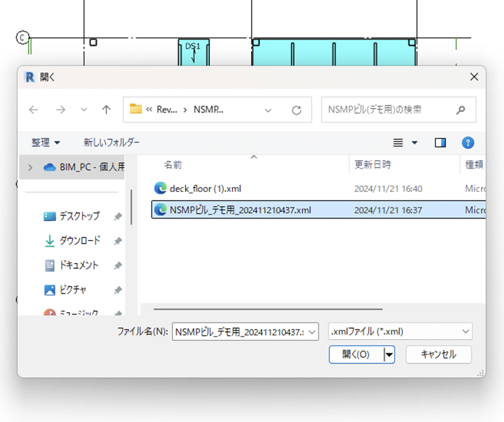Open ダウンロード folder in sidebar
The width and height of the screenshot is (504, 422).
[x=80, y=241]
